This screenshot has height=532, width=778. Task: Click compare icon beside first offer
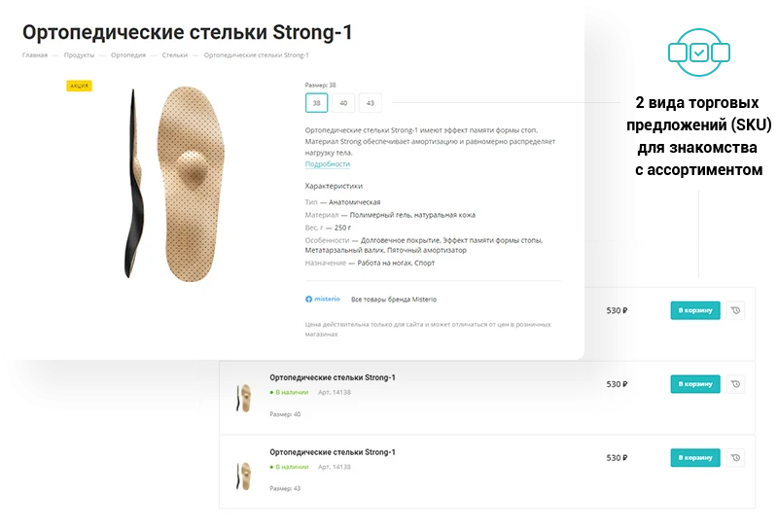(736, 310)
